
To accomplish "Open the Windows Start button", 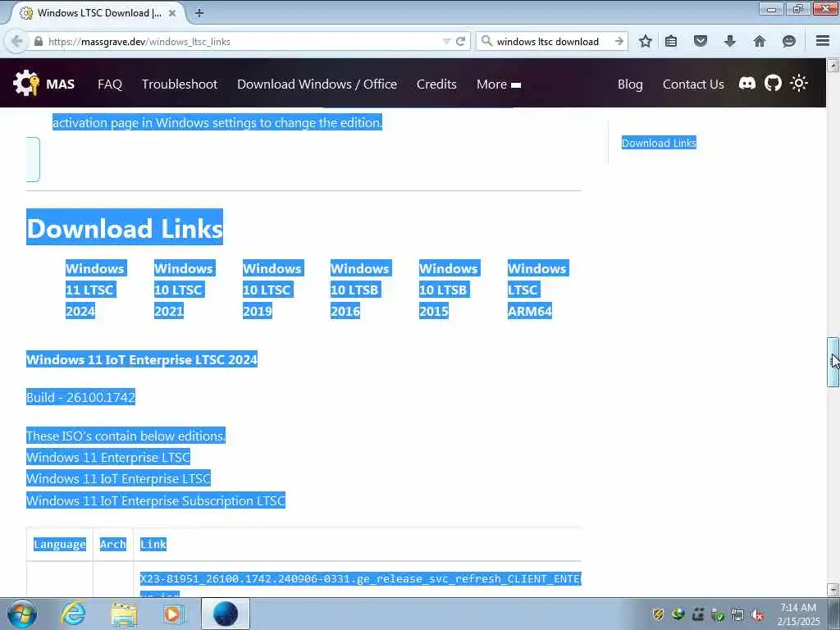I will [22, 614].
